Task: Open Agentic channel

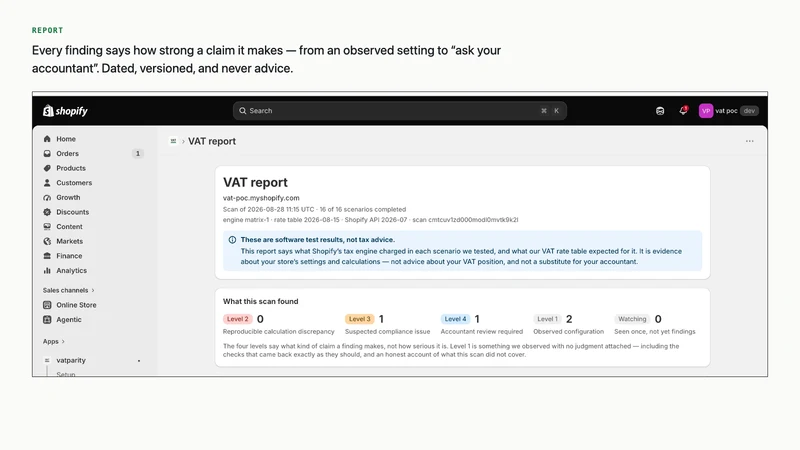Action: pyautogui.click(x=68, y=319)
